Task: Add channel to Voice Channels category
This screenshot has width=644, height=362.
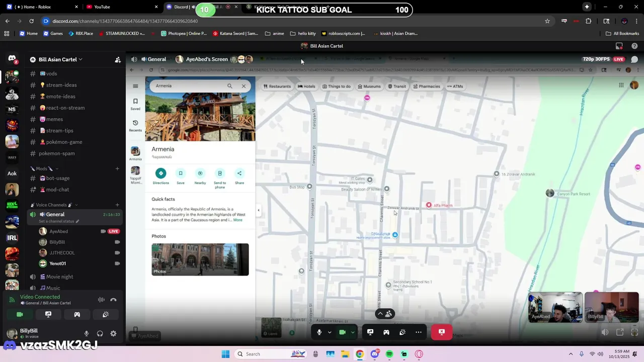Action: click(x=117, y=205)
